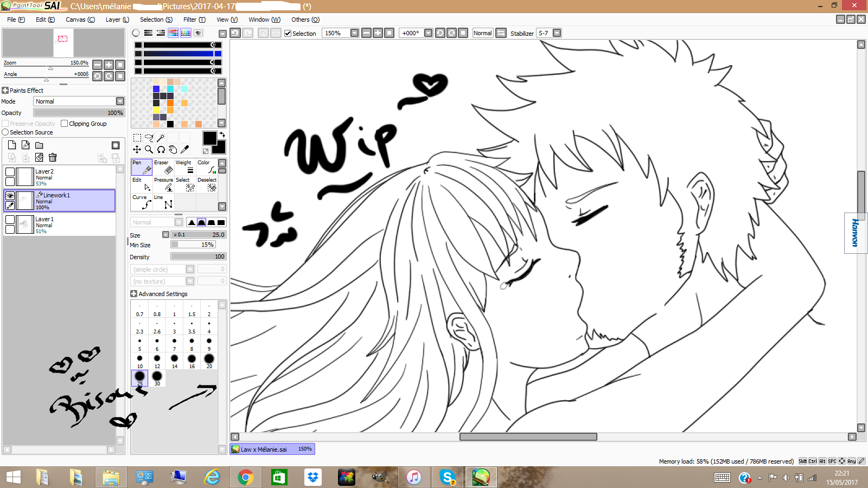Select the Hand pan tool

(x=173, y=150)
